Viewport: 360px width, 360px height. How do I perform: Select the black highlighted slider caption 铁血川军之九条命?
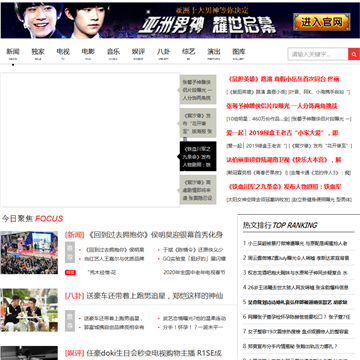coord(198,156)
